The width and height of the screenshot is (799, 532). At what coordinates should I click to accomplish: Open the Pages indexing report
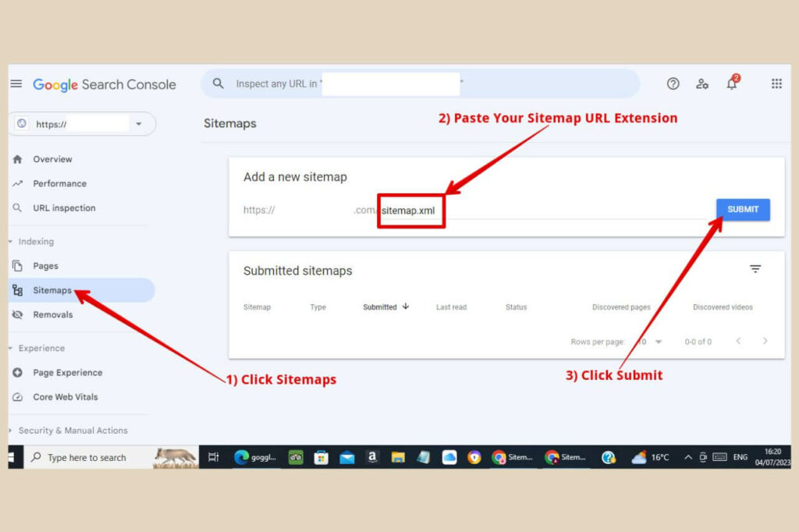pyautogui.click(x=45, y=266)
